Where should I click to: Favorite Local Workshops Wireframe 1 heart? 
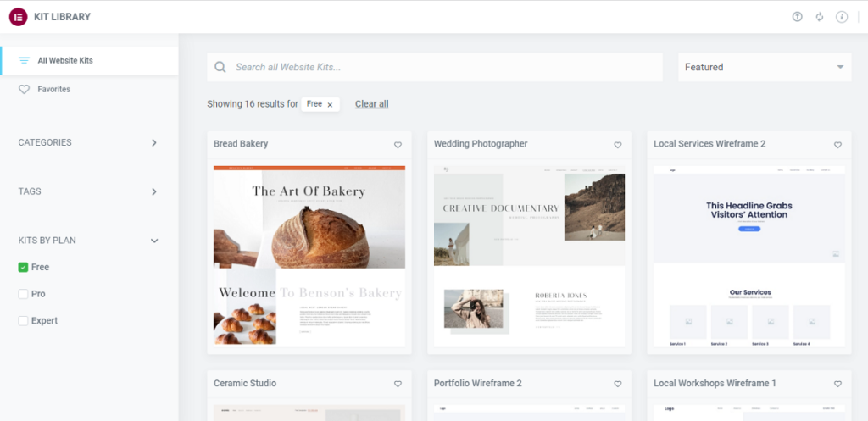pos(837,384)
